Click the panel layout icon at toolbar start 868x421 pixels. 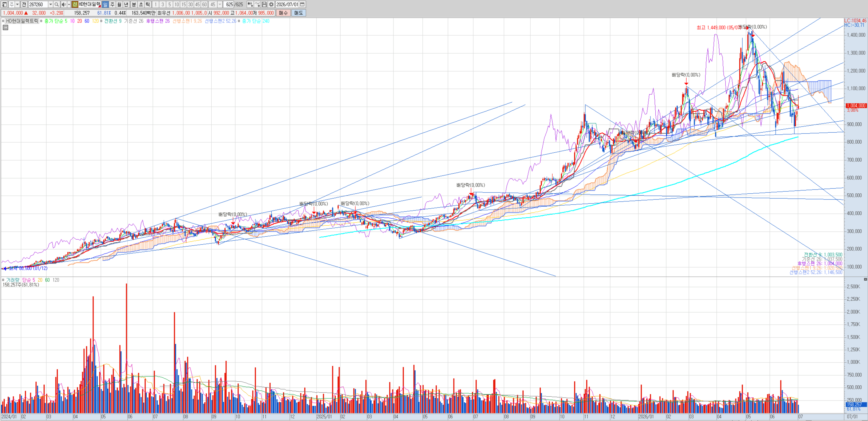pyautogui.click(x=4, y=4)
